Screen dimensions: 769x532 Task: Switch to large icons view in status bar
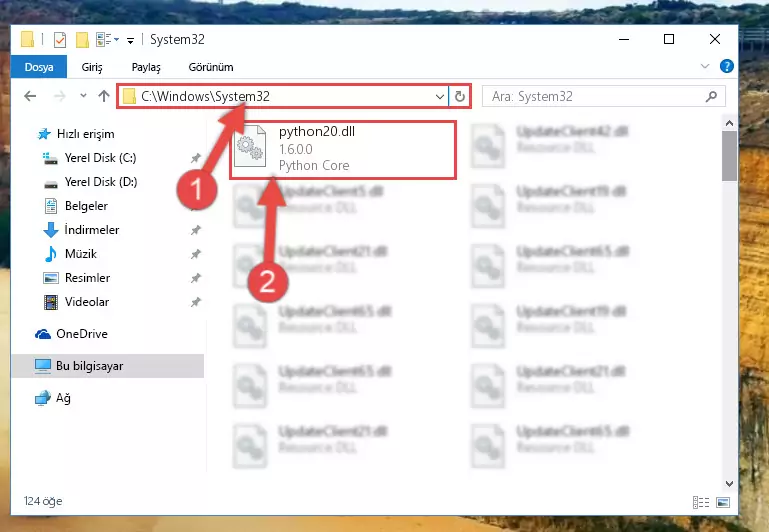click(723, 502)
